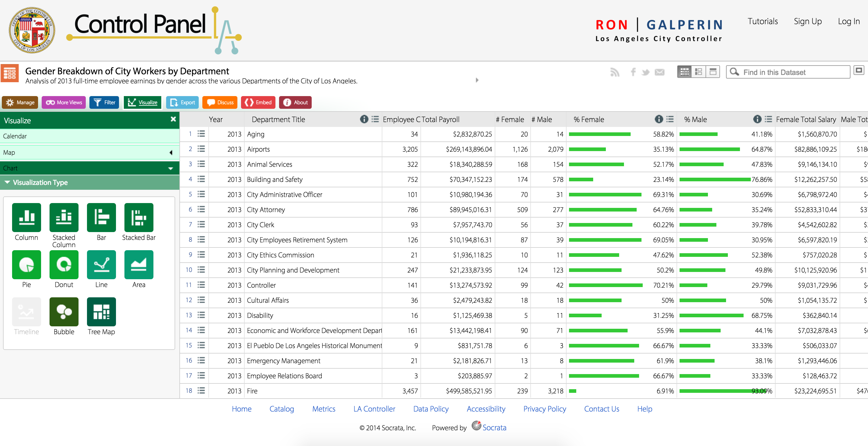The image size is (868, 446).
Task: Choose the Line chart icon
Action: (101, 265)
